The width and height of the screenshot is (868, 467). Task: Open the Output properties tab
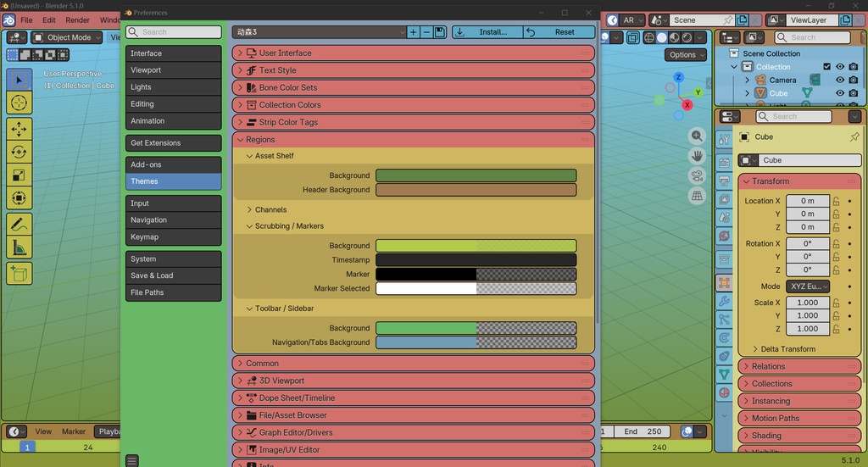724,181
